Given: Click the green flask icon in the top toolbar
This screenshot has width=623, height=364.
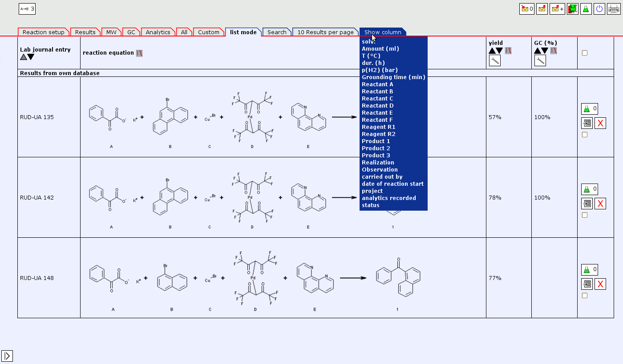Looking at the screenshot, I should (x=586, y=8).
